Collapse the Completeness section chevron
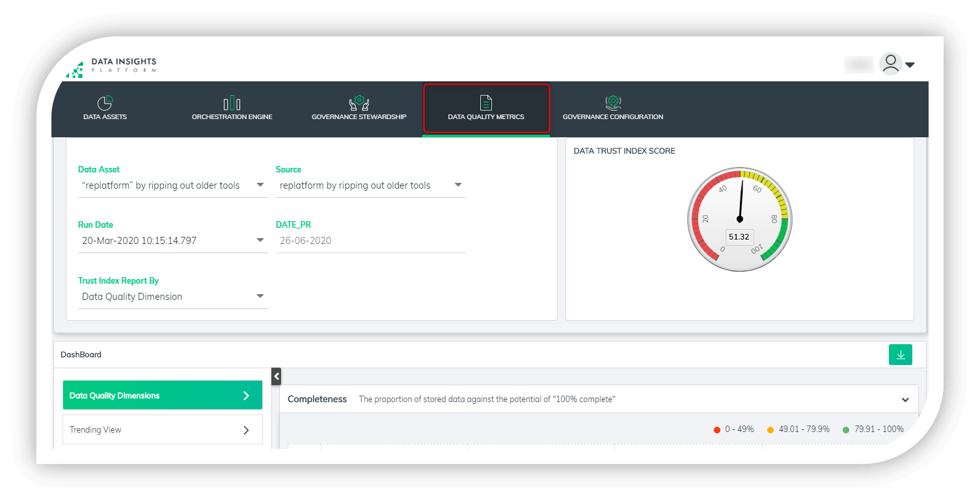This screenshot has height=501, width=980. tap(905, 399)
